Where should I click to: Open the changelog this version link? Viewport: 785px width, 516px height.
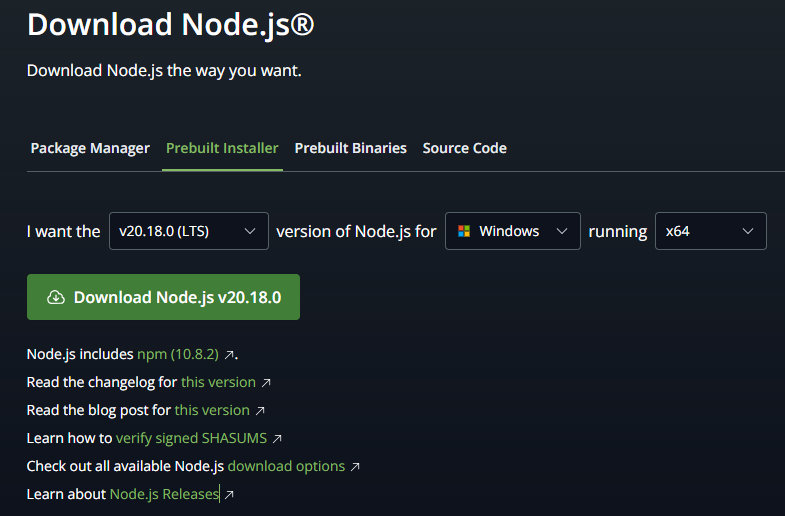tap(218, 382)
